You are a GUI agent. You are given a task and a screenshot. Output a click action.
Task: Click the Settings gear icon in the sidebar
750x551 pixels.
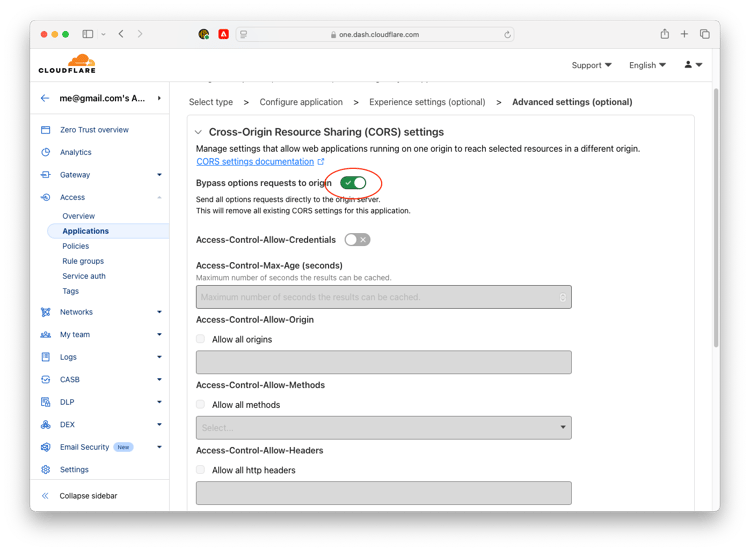click(45, 469)
